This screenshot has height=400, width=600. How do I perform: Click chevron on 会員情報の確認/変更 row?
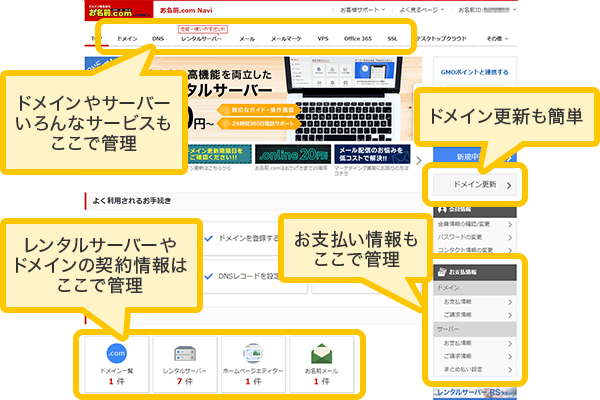pos(510,224)
